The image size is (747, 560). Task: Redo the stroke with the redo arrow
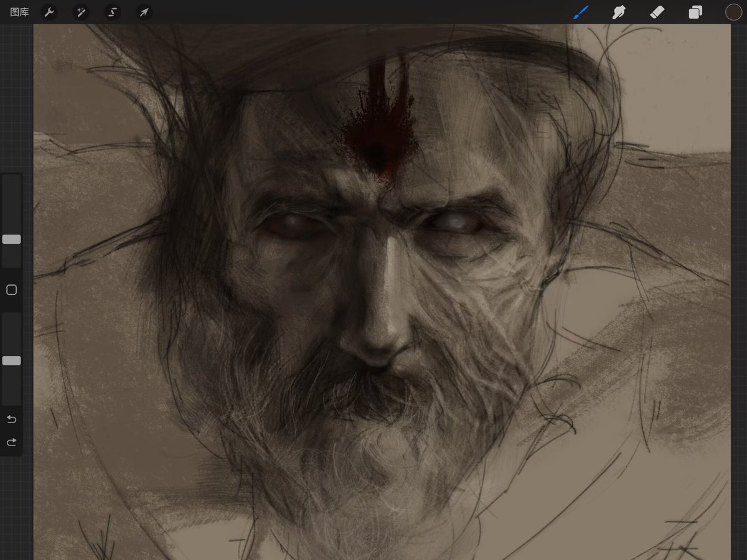point(11,442)
